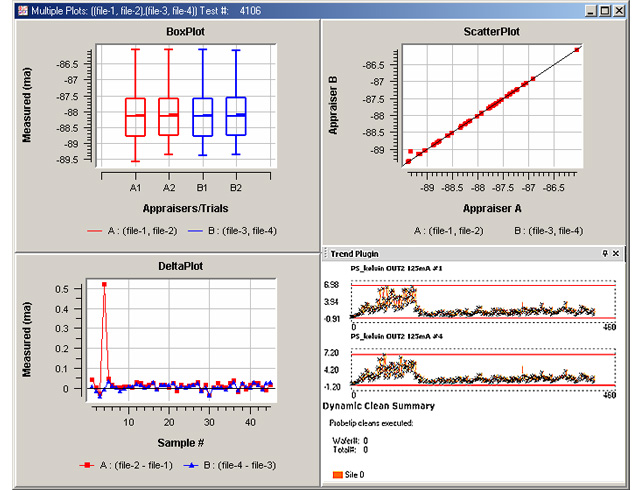Click the Wafer#: 0 text
The height and width of the screenshot is (490, 633).
click(x=350, y=441)
